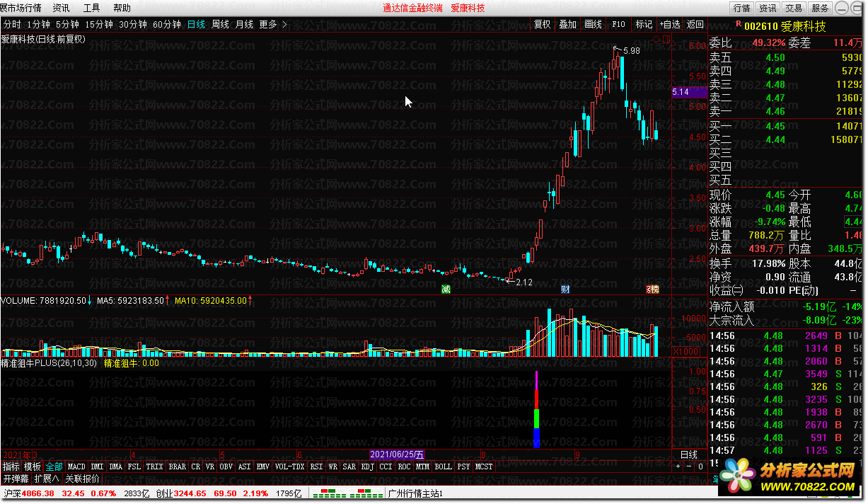868x504 pixels.
Task: Select the 全部 indicator filter
Action: coord(54,466)
